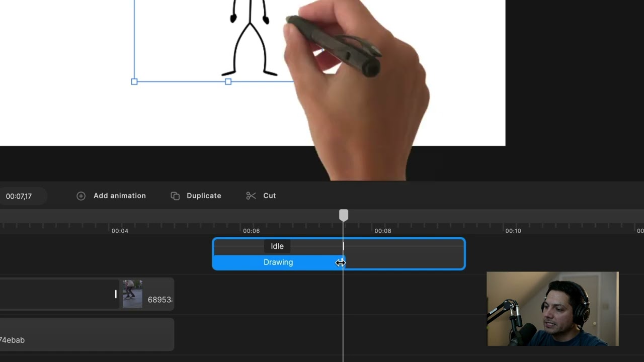Screen dimensions: 644x362
Task: Select the blue Drawing animation segment
Action: (278, 262)
